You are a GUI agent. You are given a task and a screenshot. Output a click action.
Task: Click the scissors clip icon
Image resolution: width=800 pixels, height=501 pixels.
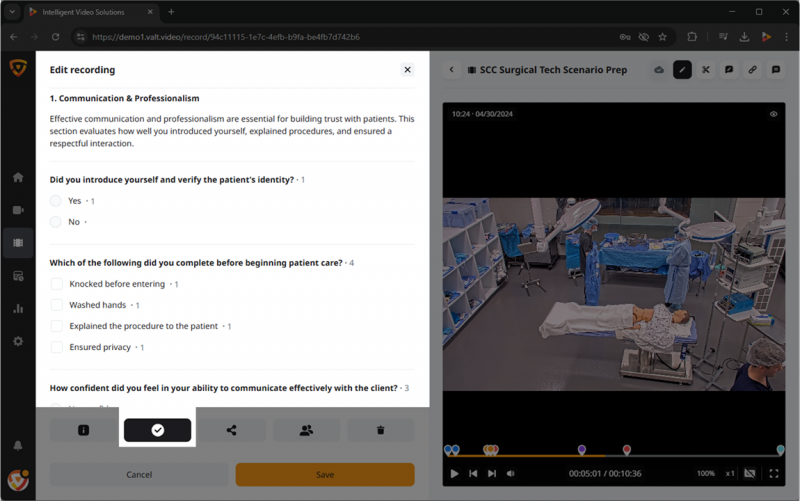coord(706,70)
